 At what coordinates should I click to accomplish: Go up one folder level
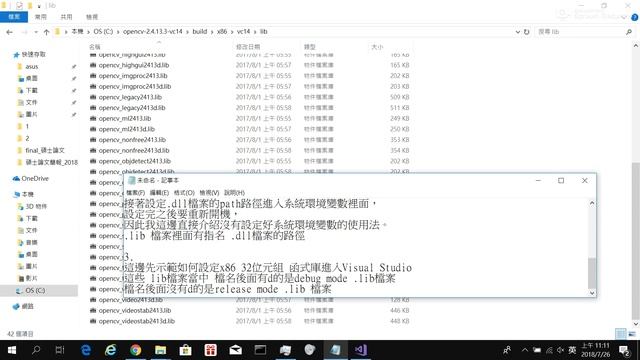coord(46,32)
